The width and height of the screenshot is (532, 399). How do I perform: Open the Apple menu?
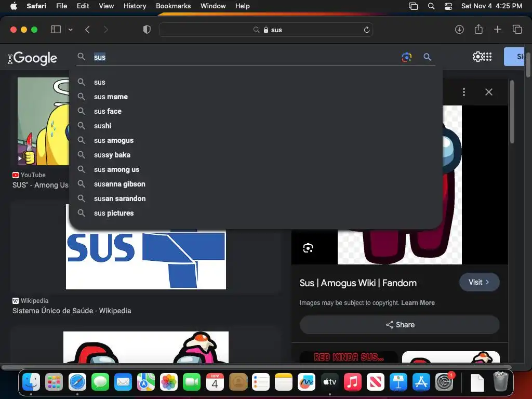click(x=14, y=6)
